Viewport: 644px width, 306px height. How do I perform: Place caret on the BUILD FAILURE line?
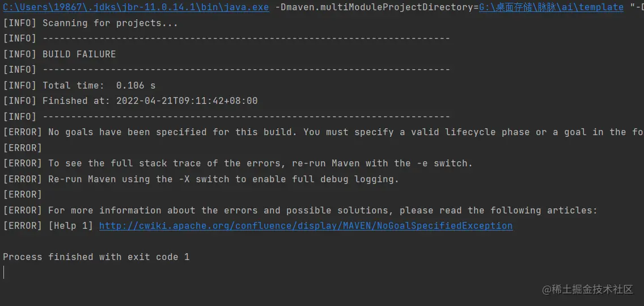[x=60, y=55]
